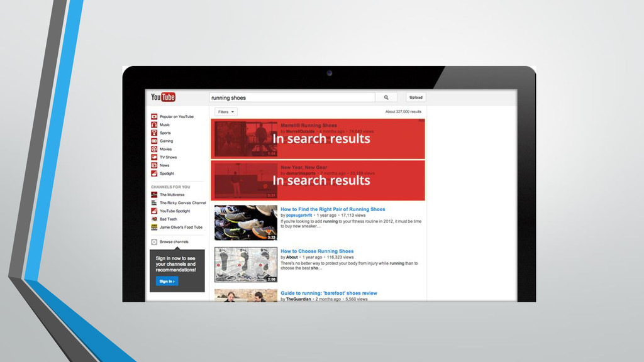Click the News icon
This screenshot has width=644, height=362.
coord(154,165)
